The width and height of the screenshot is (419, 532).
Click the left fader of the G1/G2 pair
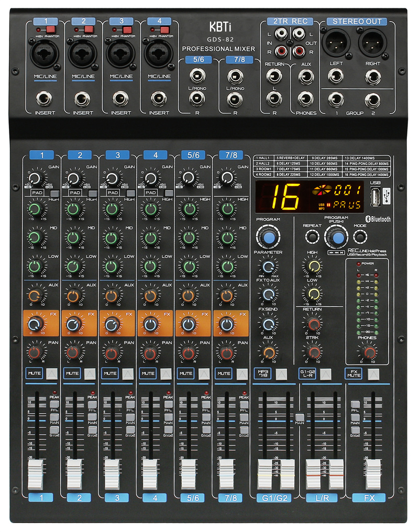click(265, 474)
